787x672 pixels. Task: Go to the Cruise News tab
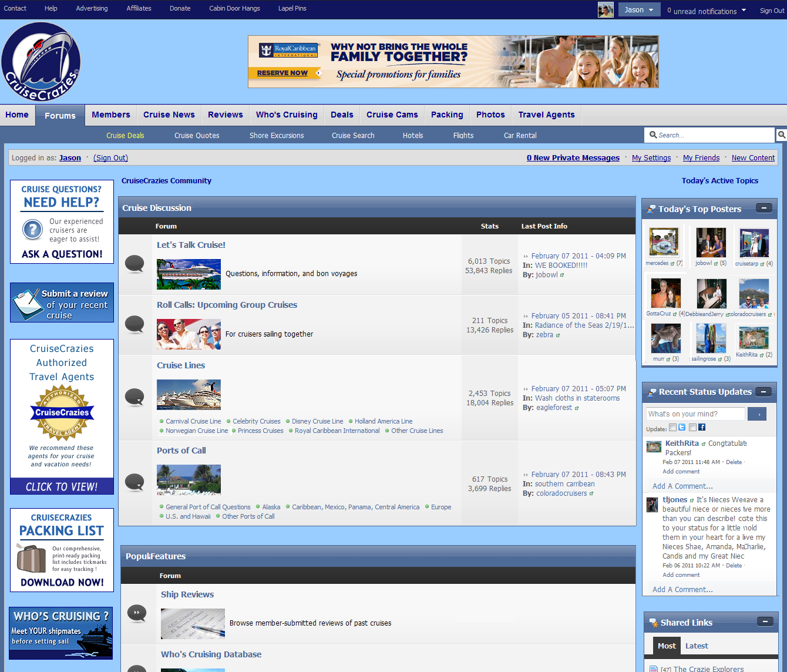[169, 115]
